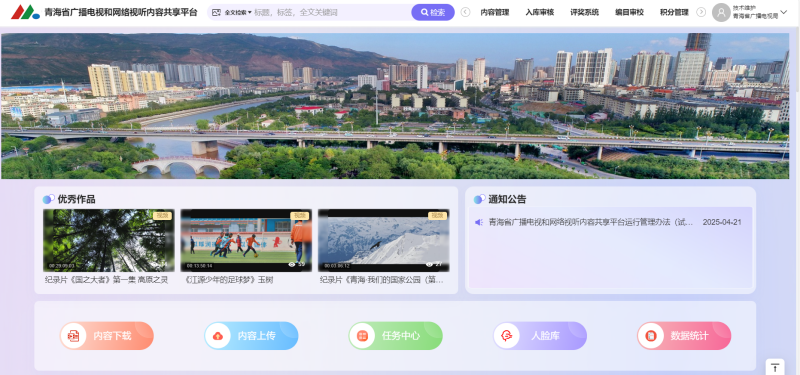Click the left nav scroll arrow
The width and height of the screenshot is (800, 375).
465,12
